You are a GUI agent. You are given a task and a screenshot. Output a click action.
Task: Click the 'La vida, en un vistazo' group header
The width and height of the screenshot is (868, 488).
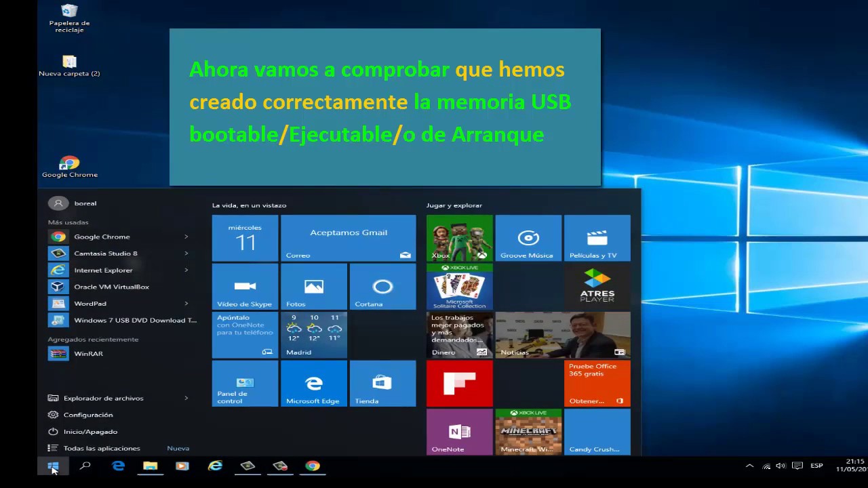click(249, 205)
